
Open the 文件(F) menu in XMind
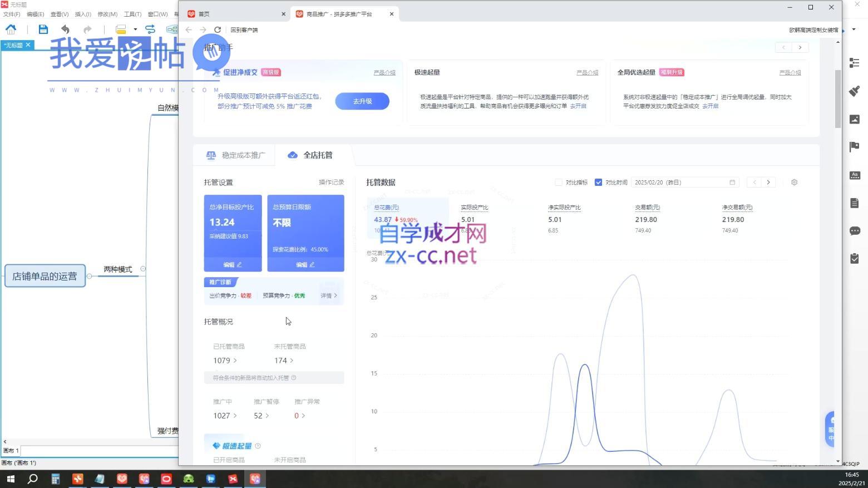(x=12, y=14)
